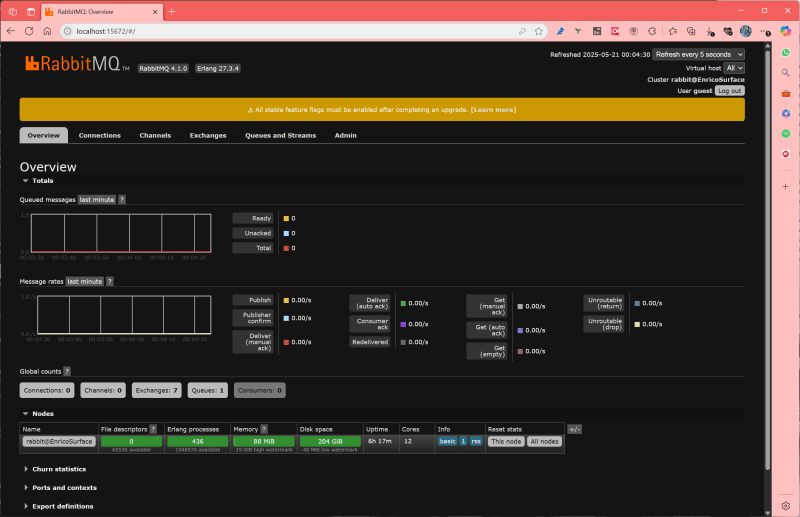Open Settings and more ellipsis menu
Viewport: 800px width, 517px height.
point(765,32)
